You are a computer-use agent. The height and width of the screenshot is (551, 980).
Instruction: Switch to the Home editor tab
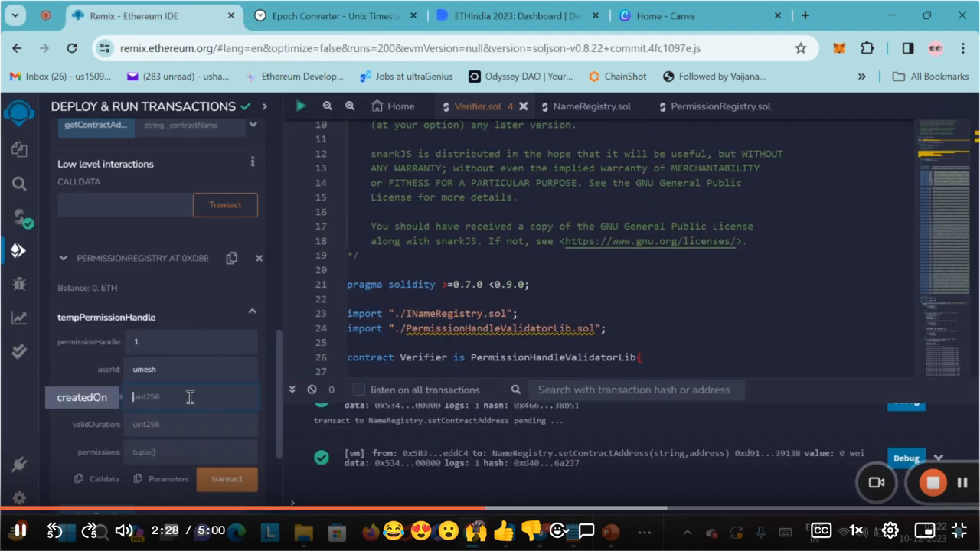[393, 106]
